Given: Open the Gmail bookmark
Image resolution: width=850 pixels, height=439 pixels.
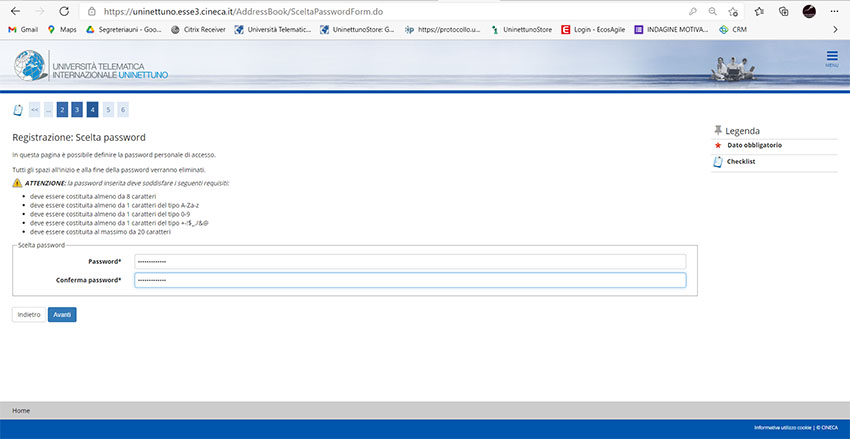Looking at the screenshot, I should pyautogui.click(x=22, y=30).
